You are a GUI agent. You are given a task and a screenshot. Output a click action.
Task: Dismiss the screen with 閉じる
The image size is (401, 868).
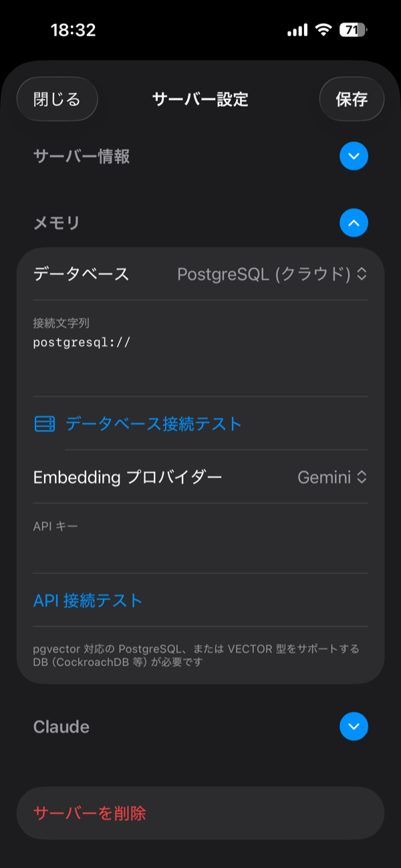[56, 98]
